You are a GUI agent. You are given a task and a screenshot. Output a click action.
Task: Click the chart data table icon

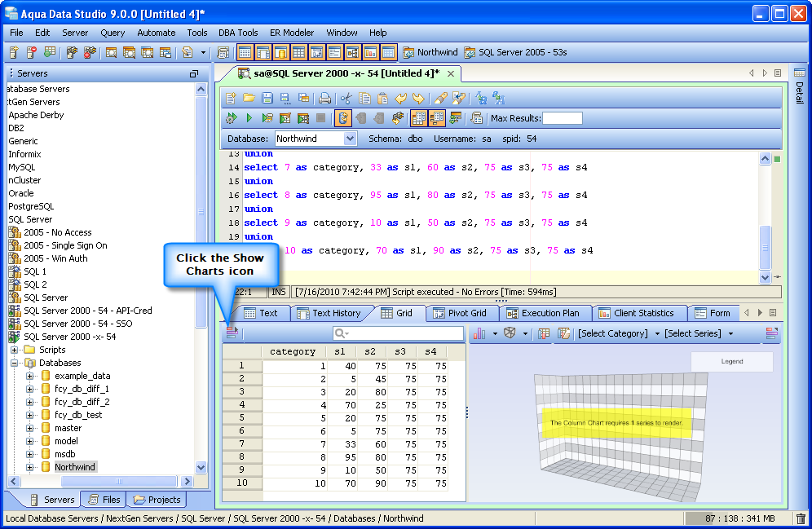[x=544, y=333]
